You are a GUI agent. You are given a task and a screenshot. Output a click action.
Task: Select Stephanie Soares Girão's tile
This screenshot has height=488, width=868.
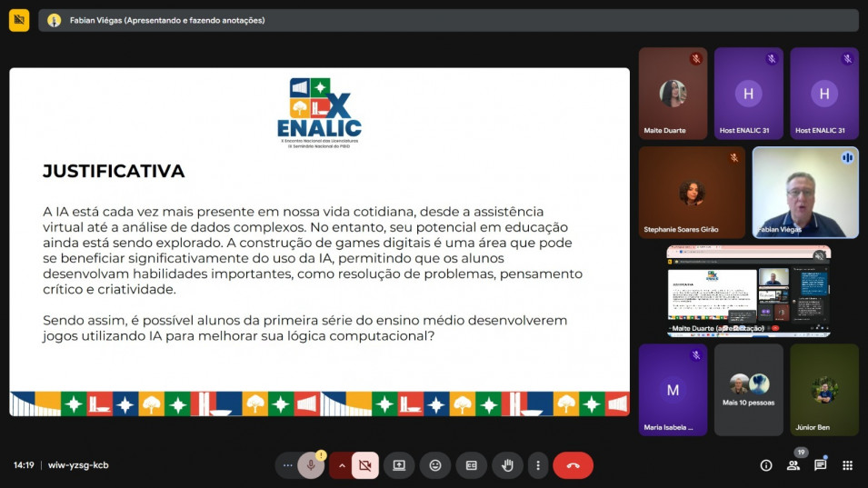692,192
